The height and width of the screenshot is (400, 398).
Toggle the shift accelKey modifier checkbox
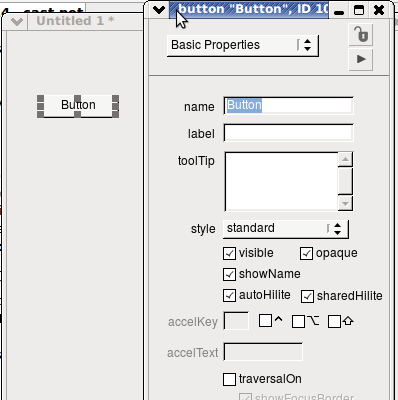pyautogui.click(x=334, y=322)
